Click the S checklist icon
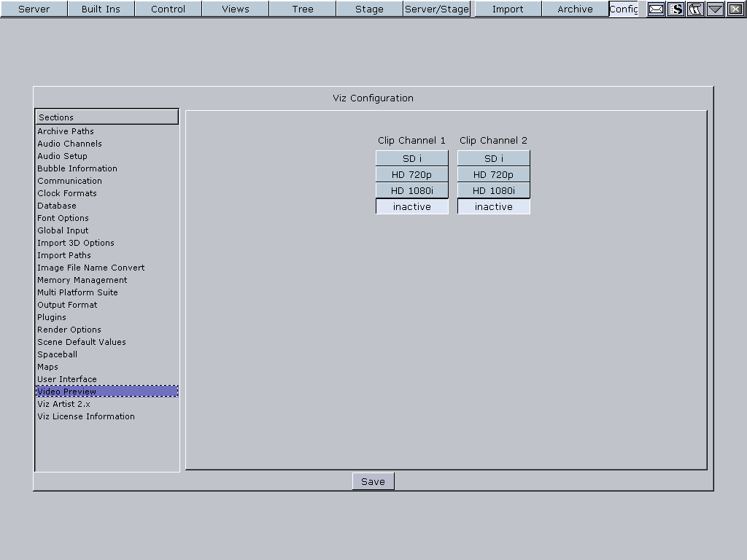The width and height of the screenshot is (747, 560). 676,9
